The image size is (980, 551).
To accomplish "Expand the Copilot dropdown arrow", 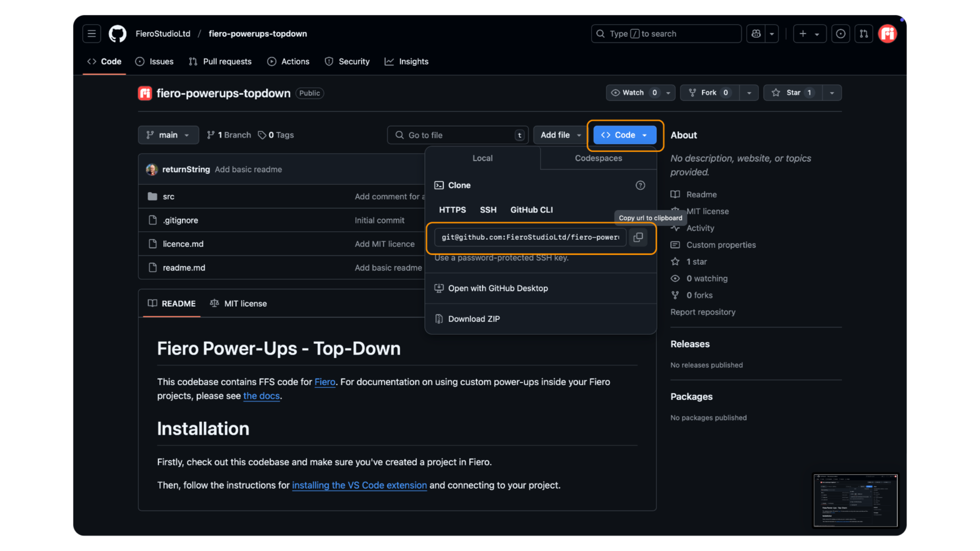I will tap(772, 34).
